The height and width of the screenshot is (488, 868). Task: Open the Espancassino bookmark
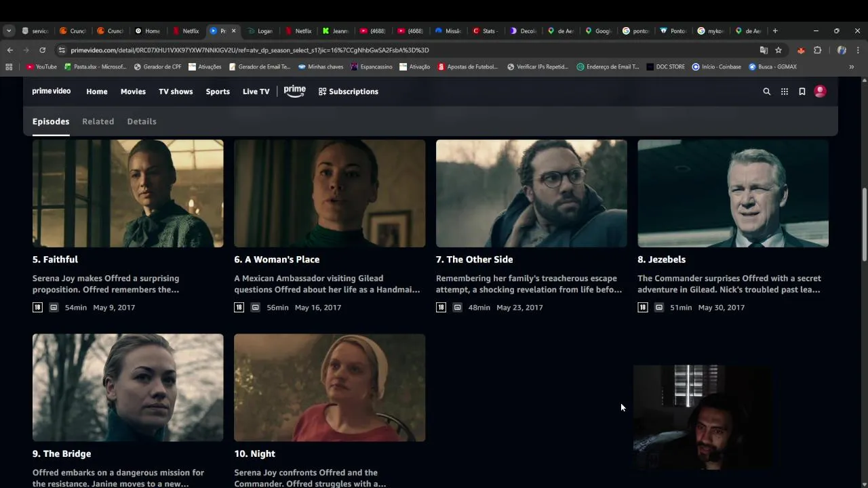[372, 67]
